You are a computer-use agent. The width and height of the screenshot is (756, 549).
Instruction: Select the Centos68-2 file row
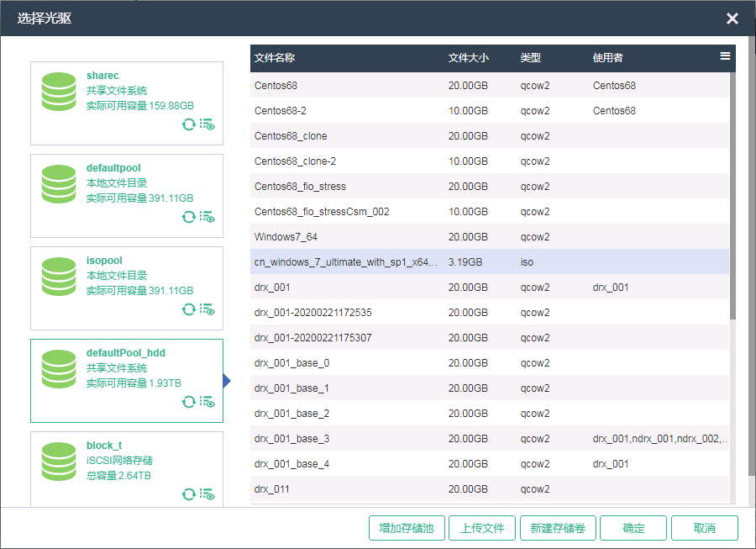click(x=490, y=110)
